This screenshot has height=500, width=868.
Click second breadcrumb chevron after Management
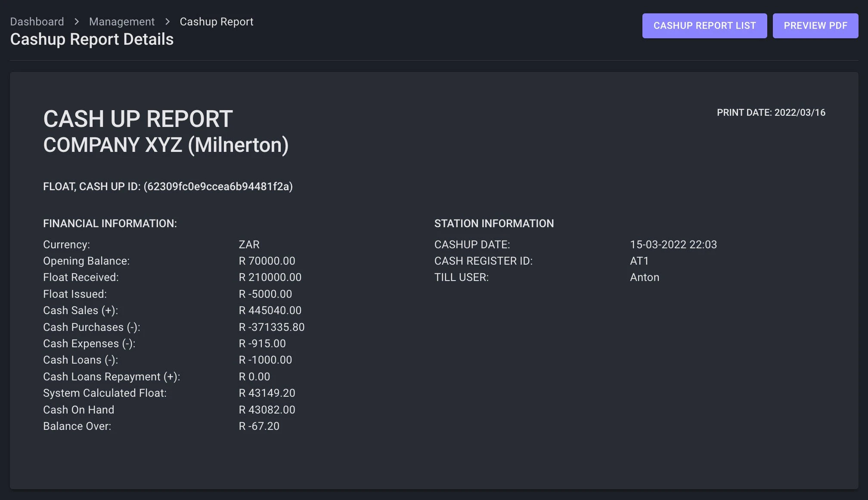pos(167,22)
